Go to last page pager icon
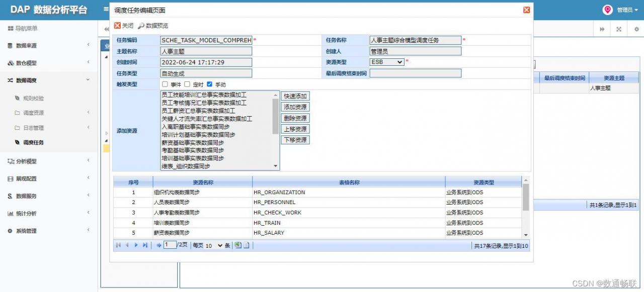Image resolution: width=644 pixels, height=292 pixels. pyautogui.click(x=145, y=245)
